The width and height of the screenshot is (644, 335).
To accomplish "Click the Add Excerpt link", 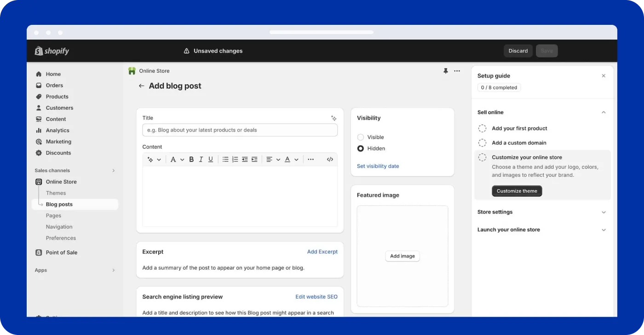I will pyautogui.click(x=322, y=252).
